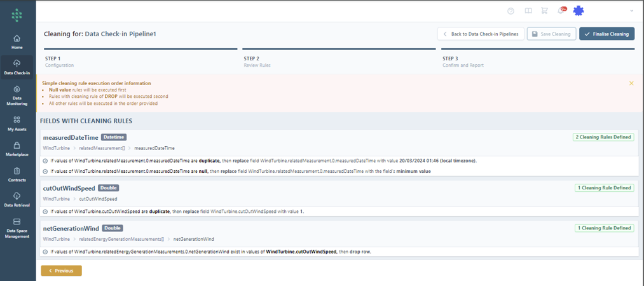Select Step 1 Configuration
Image resolution: width=644 pixels, height=286 pixels.
click(59, 62)
